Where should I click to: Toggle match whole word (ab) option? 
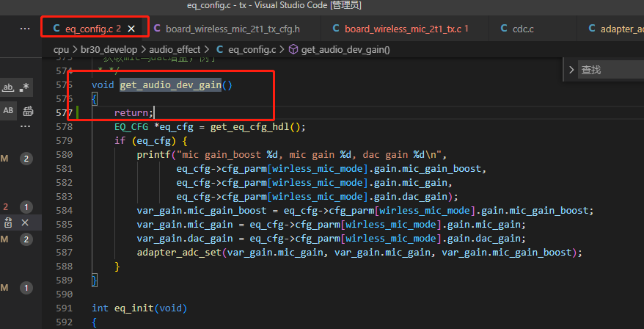[x=8, y=87]
